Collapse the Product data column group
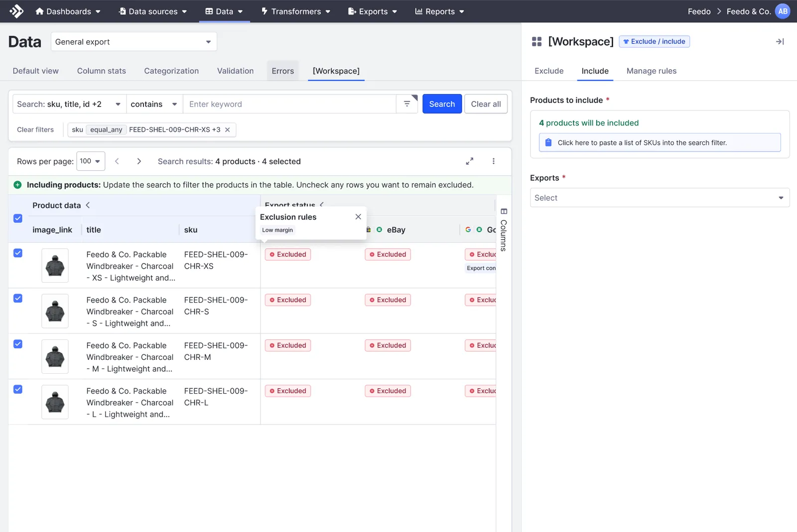797x532 pixels. coord(88,205)
